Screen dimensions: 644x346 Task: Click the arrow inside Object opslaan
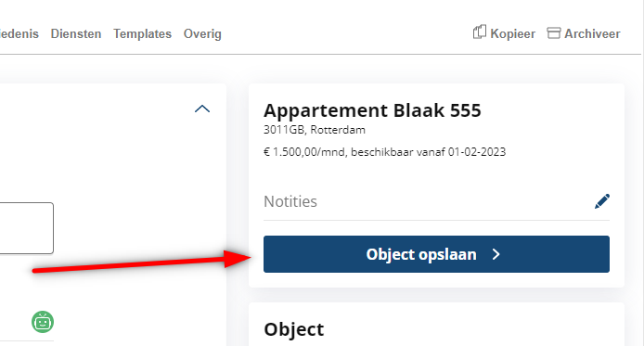[x=496, y=254]
